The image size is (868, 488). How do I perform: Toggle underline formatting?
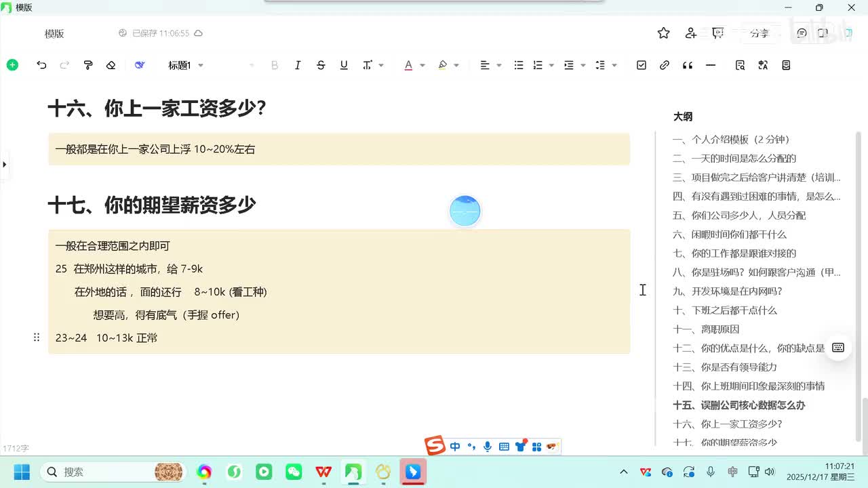click(344, 65)
